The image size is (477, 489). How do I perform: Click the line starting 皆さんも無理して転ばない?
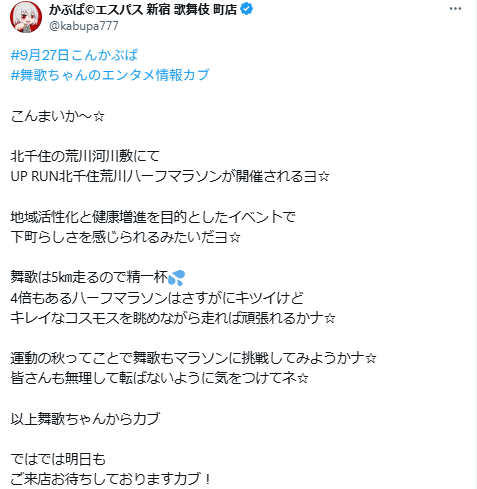(159, 378)
